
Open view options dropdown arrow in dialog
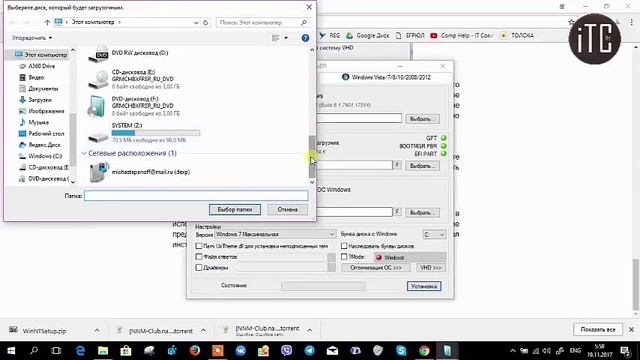[286, 38]
